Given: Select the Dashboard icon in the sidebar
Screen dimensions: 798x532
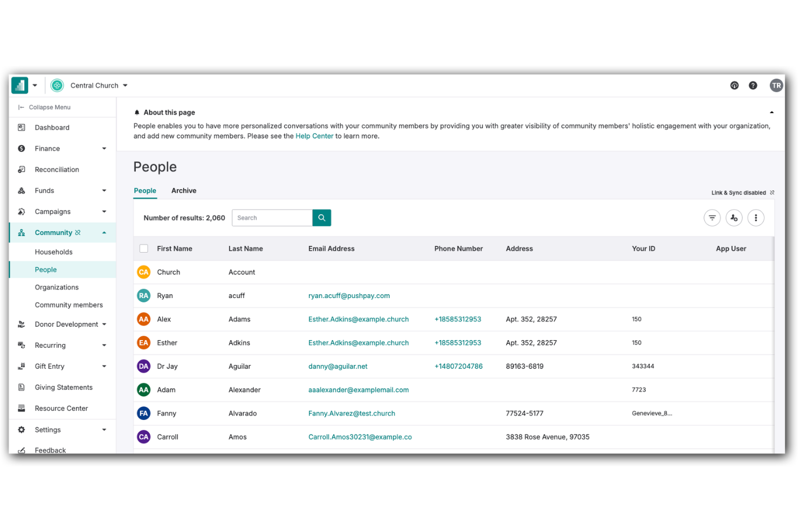Looking at the screenshot, I should tap(22, 127).
